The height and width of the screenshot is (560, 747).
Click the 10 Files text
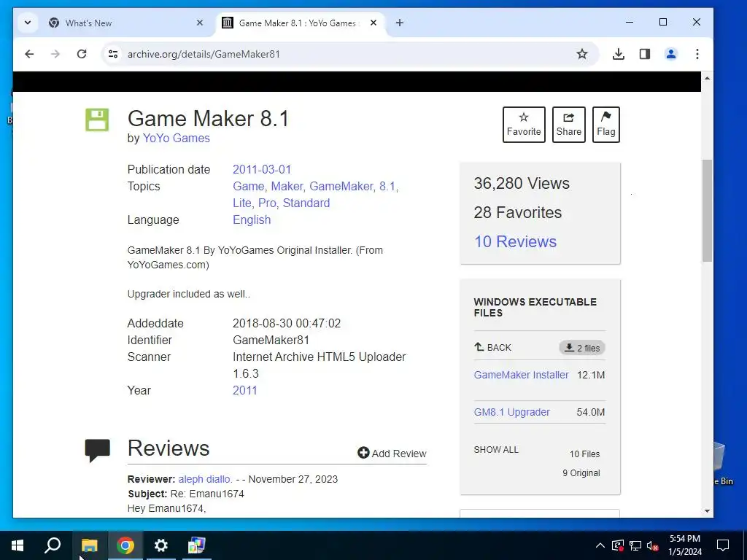point(584,454)
